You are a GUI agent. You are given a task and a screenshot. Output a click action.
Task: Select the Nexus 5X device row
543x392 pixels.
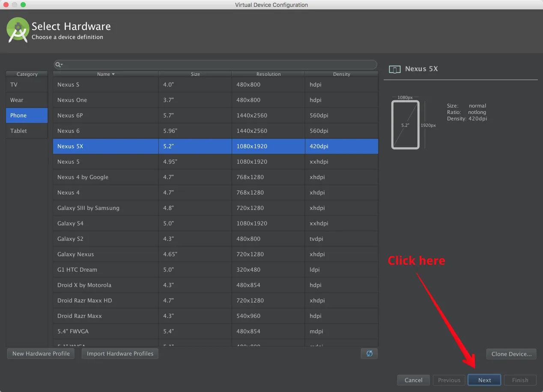coord(215,147)
